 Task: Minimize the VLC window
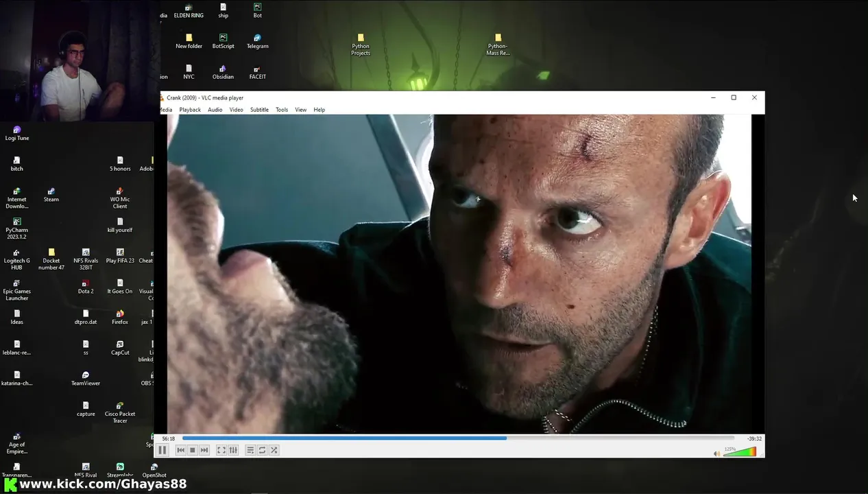(713, 97)
